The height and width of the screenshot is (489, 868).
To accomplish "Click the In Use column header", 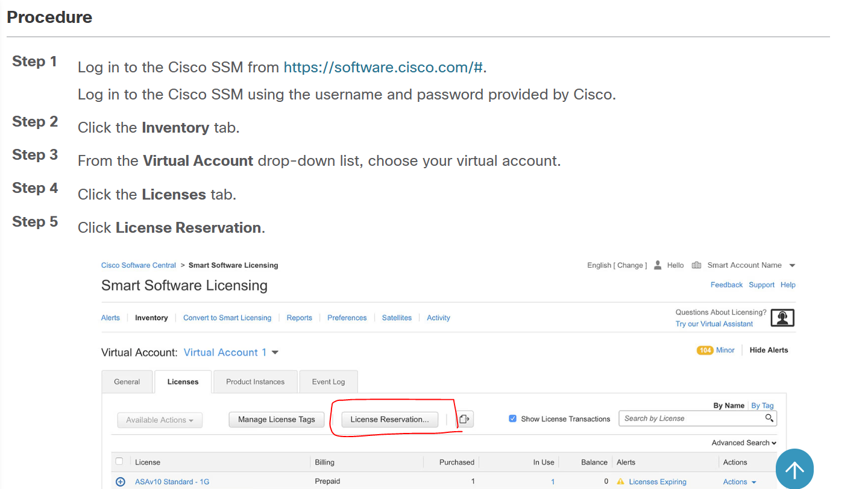I will click(x=544, y=462).
